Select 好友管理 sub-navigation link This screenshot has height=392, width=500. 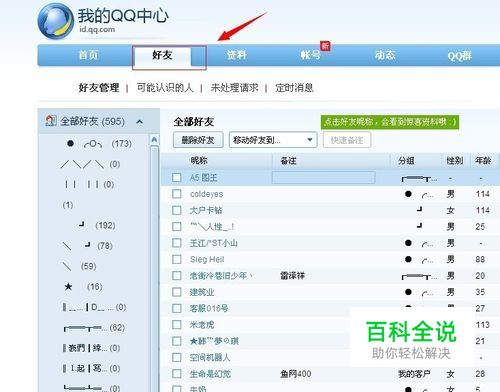tap(99, 88)
